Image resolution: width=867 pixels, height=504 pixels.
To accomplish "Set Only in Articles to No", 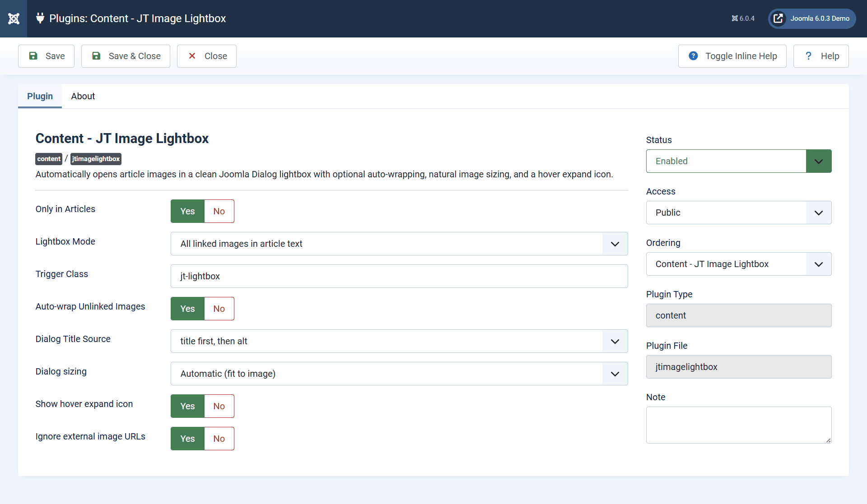I will (219, 211).
